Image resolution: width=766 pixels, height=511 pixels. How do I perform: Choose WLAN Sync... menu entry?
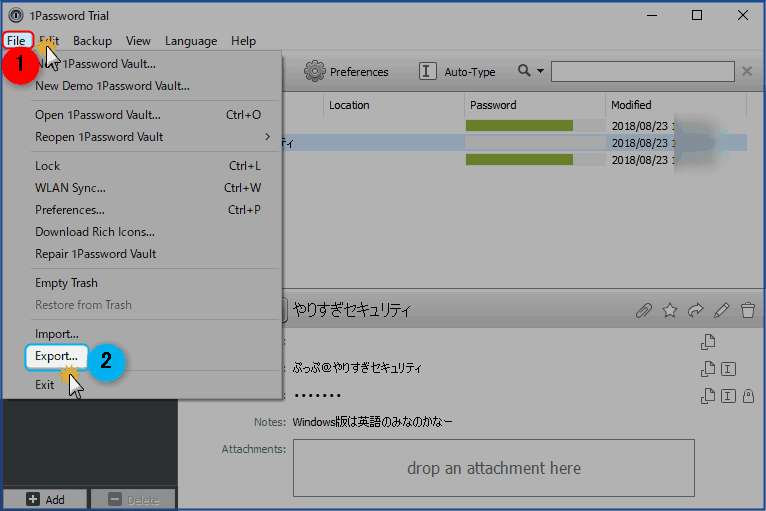point(155,188)
